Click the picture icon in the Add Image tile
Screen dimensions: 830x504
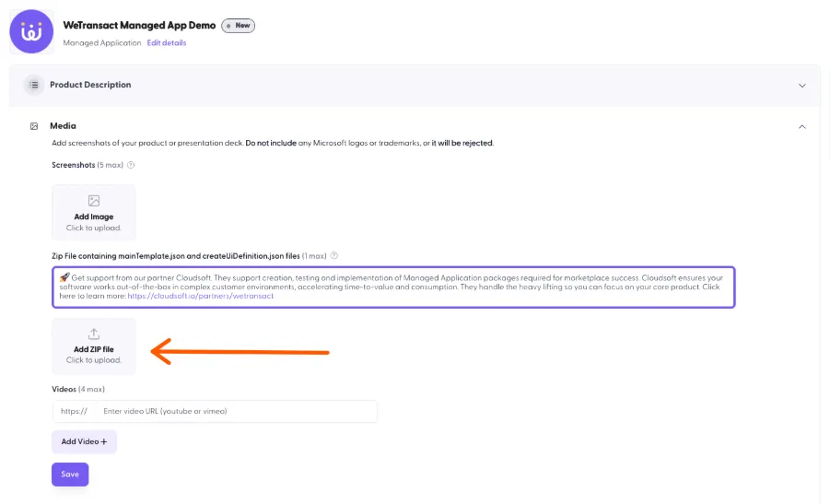[94, 201]
